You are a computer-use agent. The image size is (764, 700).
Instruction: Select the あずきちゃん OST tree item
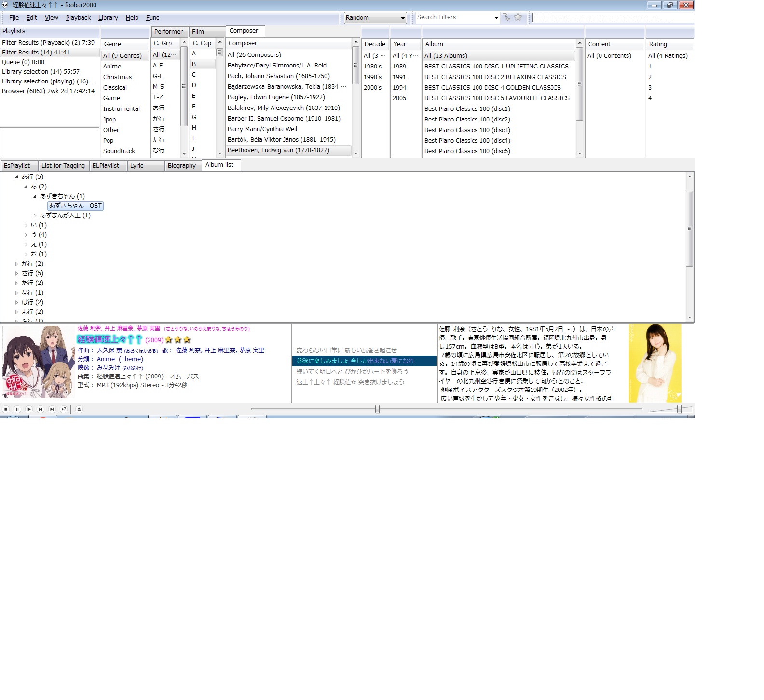75,206
